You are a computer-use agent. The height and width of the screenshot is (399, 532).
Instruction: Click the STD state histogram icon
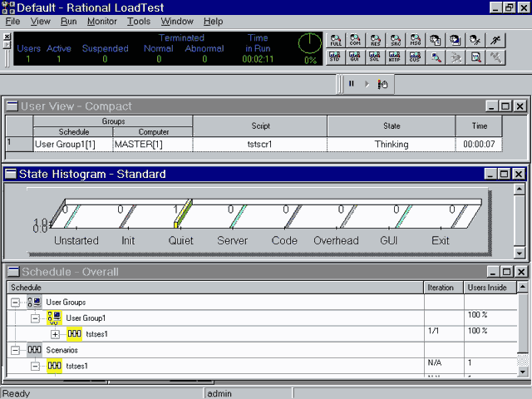335,57
